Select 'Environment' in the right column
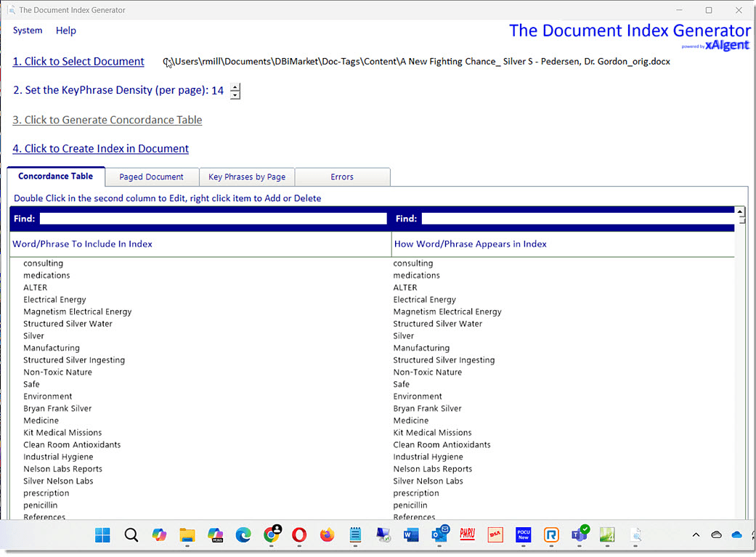 417,396
